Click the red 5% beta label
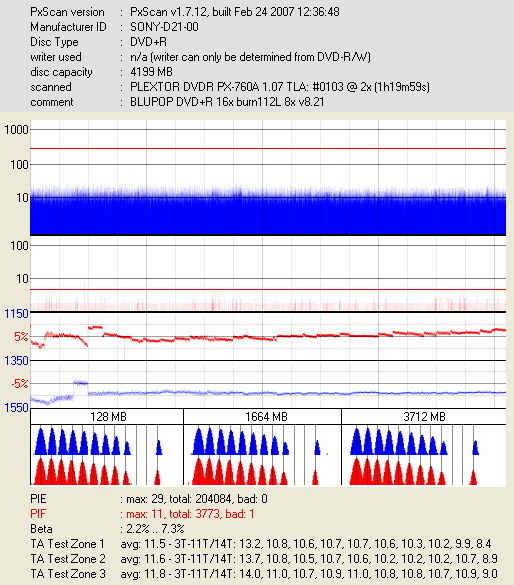Screen dimensions: 514x585 click(21, 337)
